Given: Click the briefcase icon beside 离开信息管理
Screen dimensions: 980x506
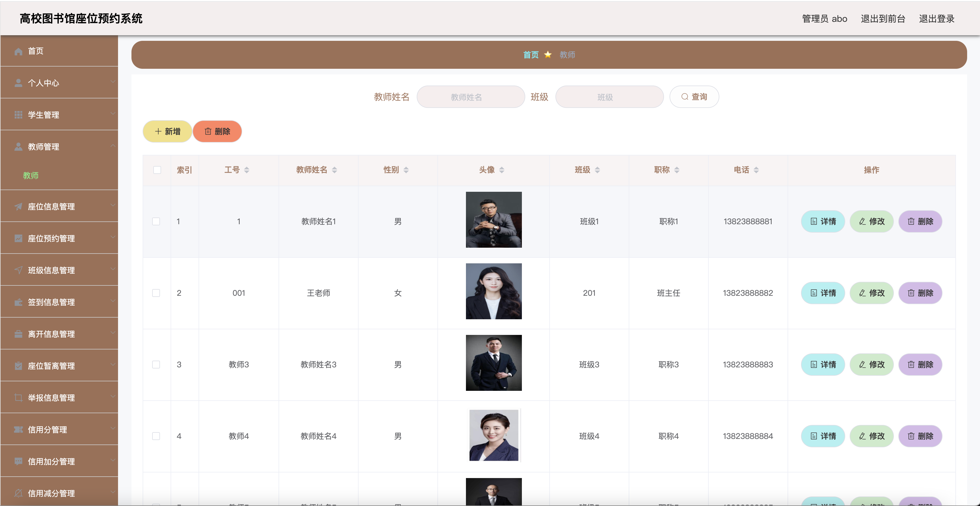Looking at the screenshot, I should pyautogui.click(x=18, y=334).
